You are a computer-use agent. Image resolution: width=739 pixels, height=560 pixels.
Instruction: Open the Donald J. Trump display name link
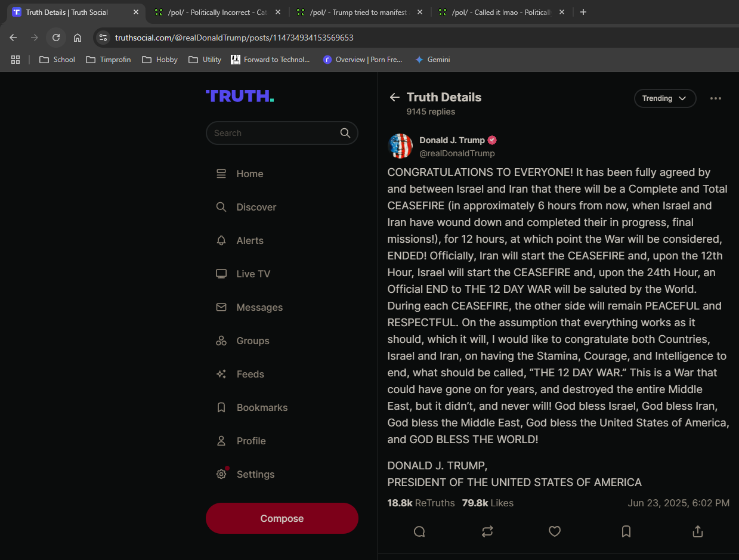[x=452, y=140]
